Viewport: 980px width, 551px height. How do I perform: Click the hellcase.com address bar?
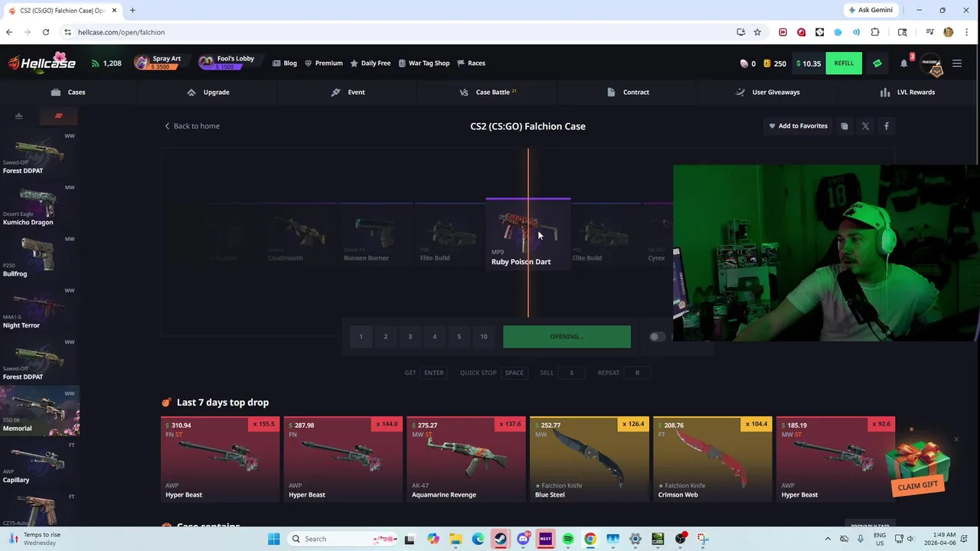(398, 32)
